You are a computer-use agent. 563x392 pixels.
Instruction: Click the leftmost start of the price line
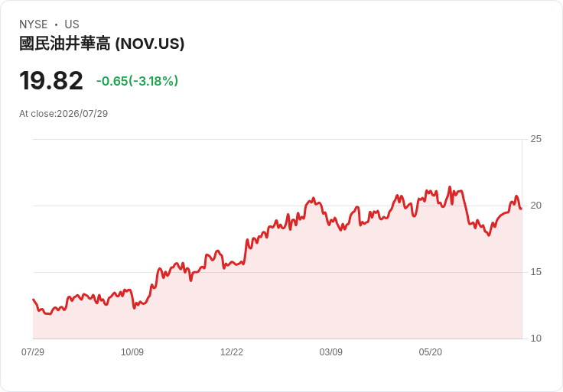coord(34,299)
